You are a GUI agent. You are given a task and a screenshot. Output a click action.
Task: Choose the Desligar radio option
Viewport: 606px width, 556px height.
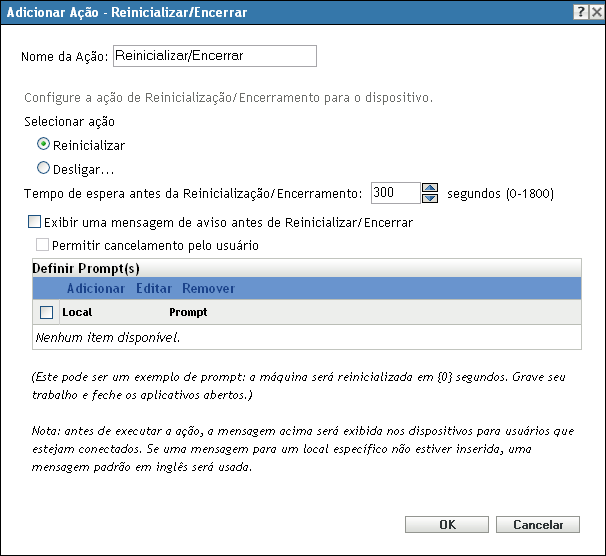(x=43, y=169)
